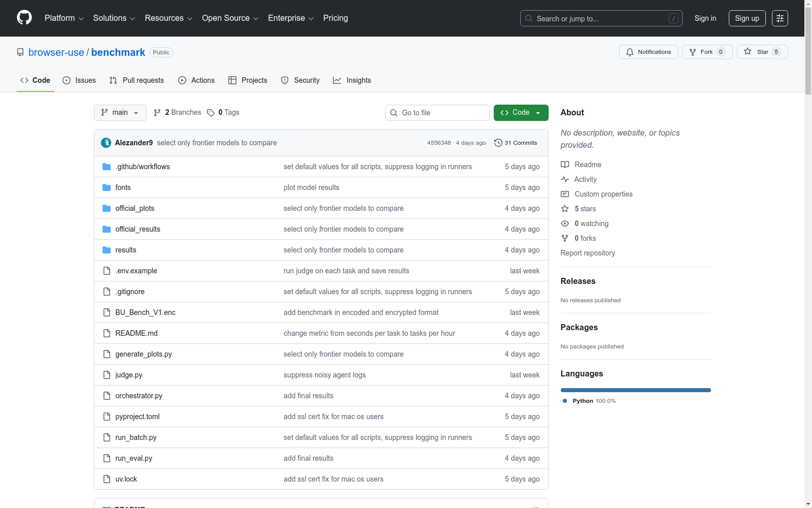View the Insights tab
Viewport: 812px width, 508px height.
[352, 80]
